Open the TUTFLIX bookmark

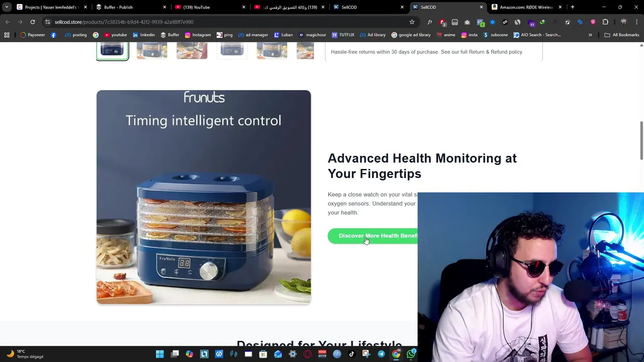(343, 35)
